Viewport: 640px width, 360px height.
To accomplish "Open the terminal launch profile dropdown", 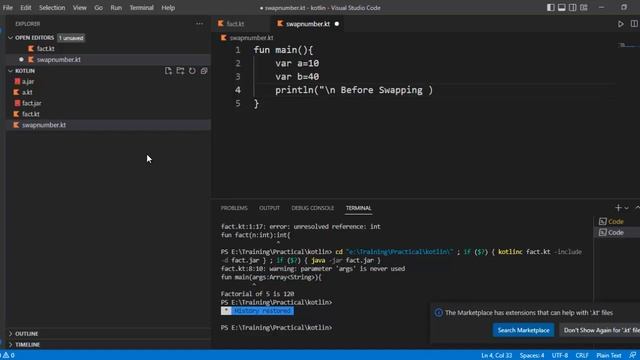I will point(627,208).
